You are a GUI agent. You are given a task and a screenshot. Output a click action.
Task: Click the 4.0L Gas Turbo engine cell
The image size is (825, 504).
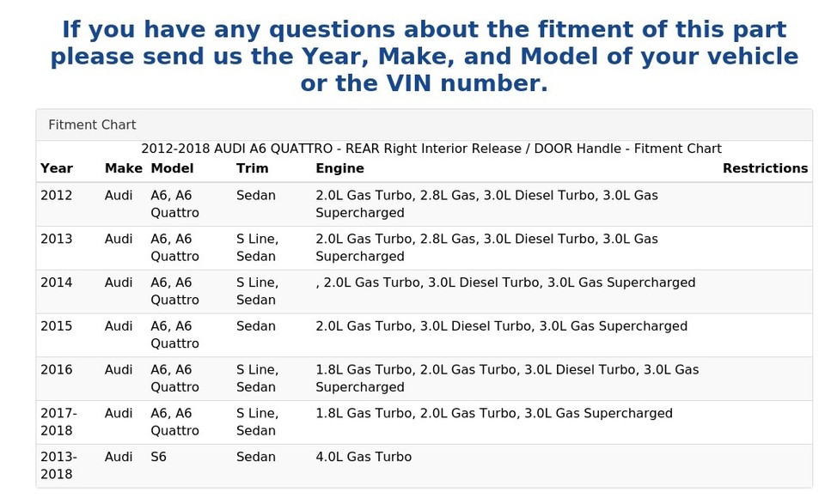tap(364, 457)
